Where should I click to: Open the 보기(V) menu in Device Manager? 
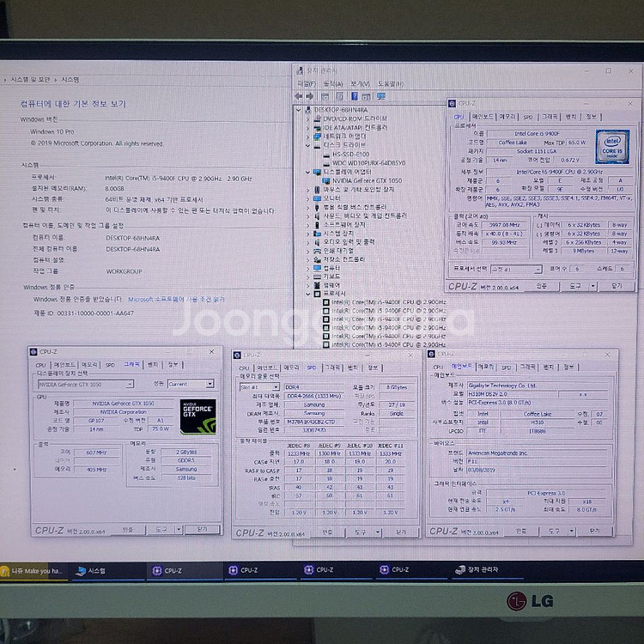click(360, 84)
